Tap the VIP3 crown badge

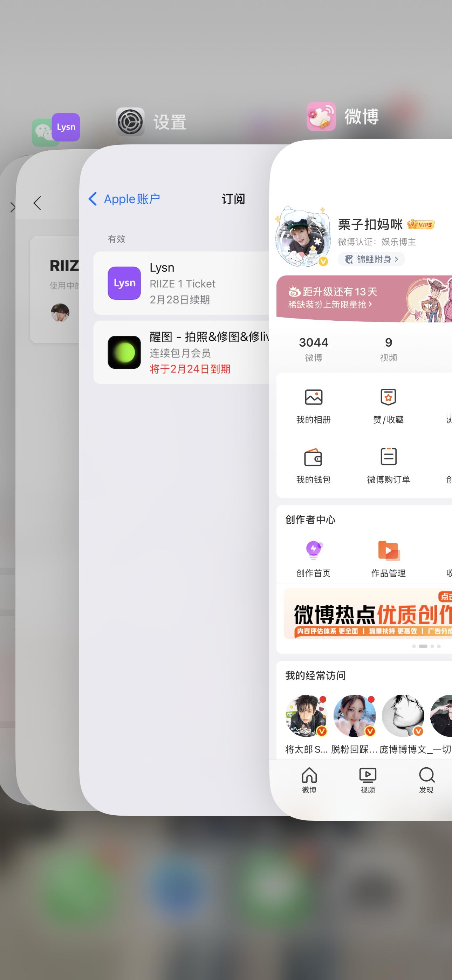(421, 225)
